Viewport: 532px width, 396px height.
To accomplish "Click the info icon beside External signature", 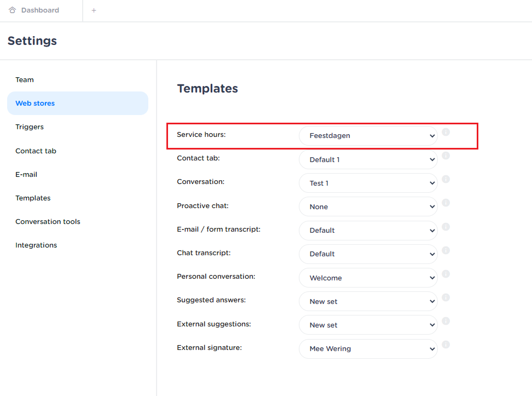I will click(x=446, y=345).
